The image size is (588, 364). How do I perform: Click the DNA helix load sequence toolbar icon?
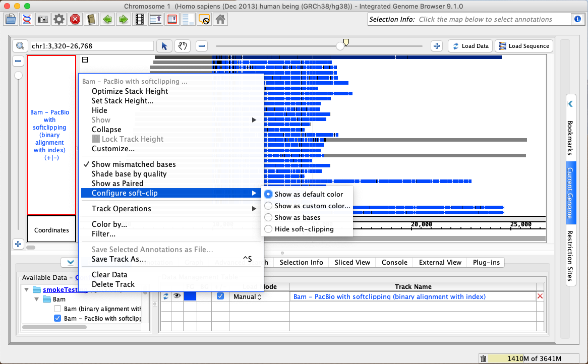27,19
